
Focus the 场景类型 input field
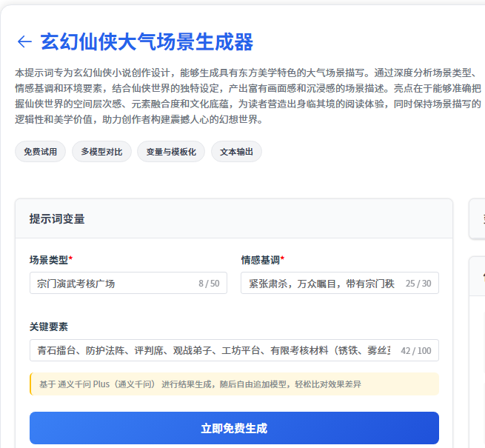[111, 283]
